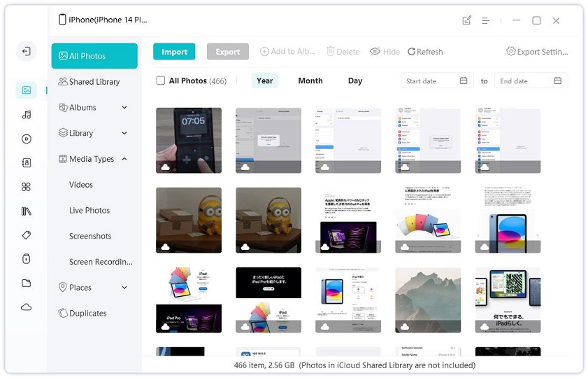Click the Export button
Screen dimensions: 588x378
228,51
